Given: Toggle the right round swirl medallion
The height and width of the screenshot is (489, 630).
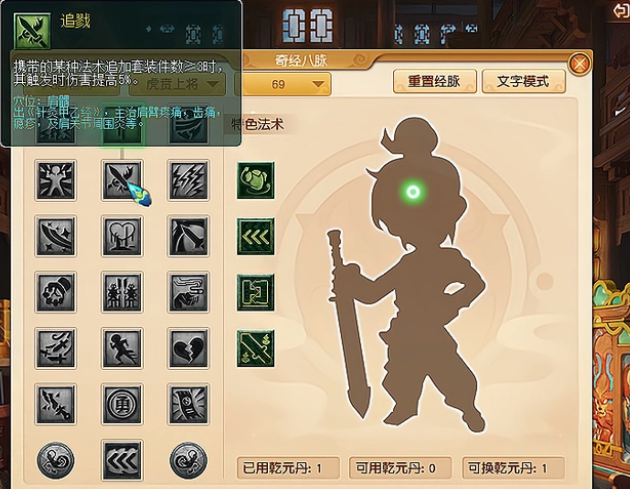Looking at the screenshot, I should point(188,460).
